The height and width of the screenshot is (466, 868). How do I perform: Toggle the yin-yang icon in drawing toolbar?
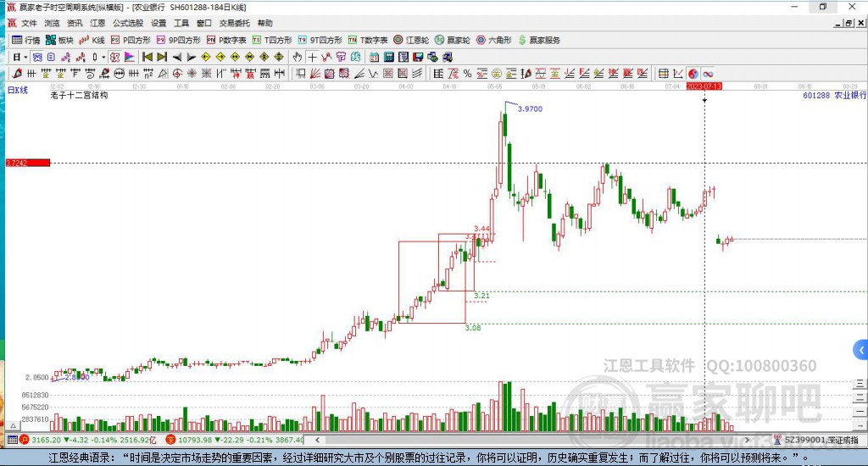coord(693,74)
